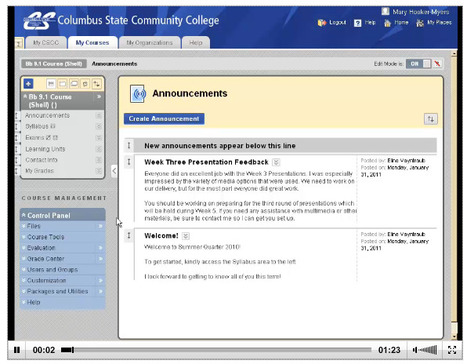This screenshot has width=467, height=364.
Task: Open options chevron for Learning Units menu item
Action: (99, 149)
